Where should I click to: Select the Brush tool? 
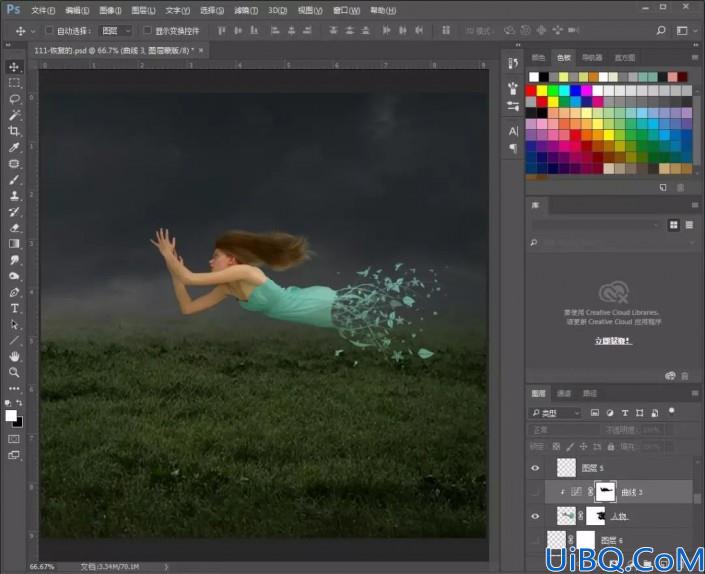point(14,180)
